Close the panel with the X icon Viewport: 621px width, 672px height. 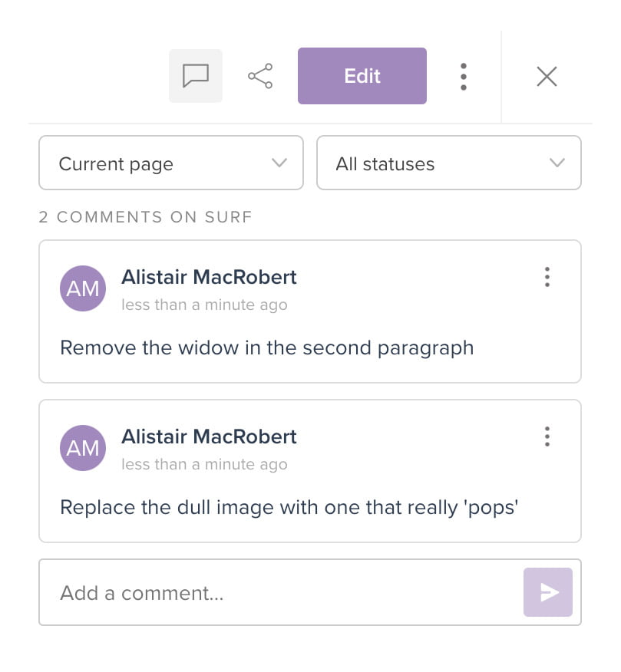547,76
